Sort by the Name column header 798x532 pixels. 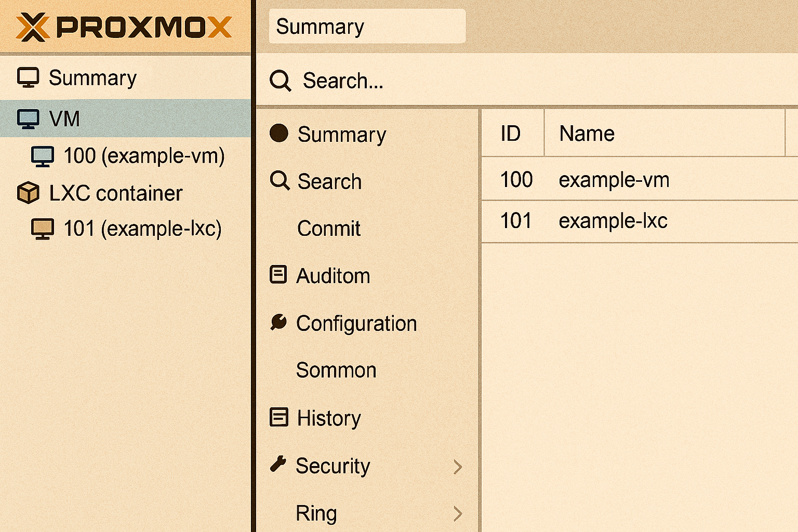pyautogui.click(x=664, y=133)
